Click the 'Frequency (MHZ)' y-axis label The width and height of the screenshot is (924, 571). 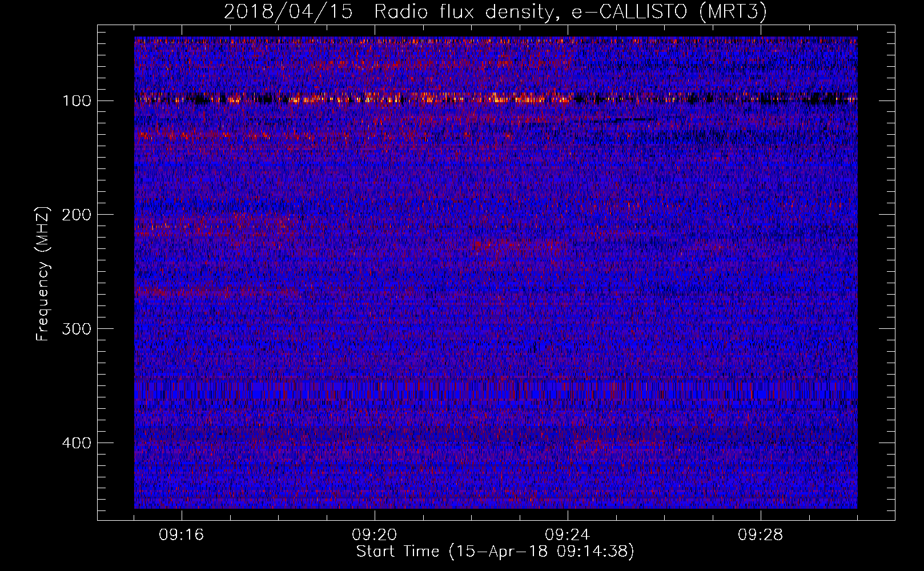pos(43,274)
